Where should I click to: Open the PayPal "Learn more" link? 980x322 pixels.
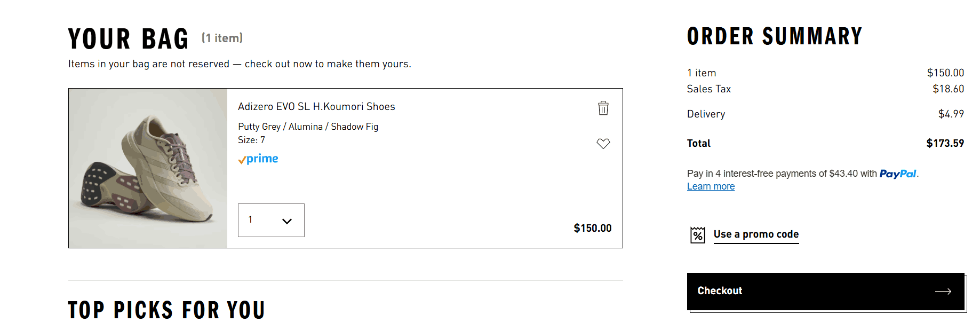pyautogui.click(x=711, y=186)
